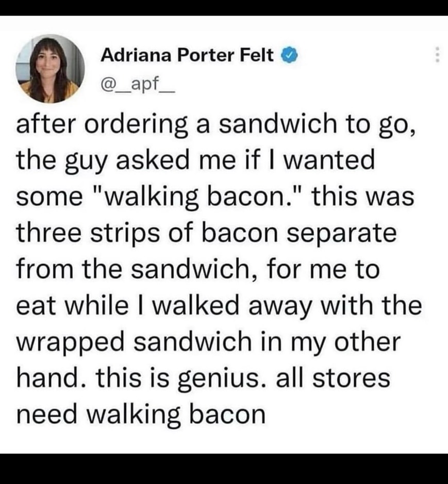Click the display name Adriana Porter Felt

pos(187,56)
